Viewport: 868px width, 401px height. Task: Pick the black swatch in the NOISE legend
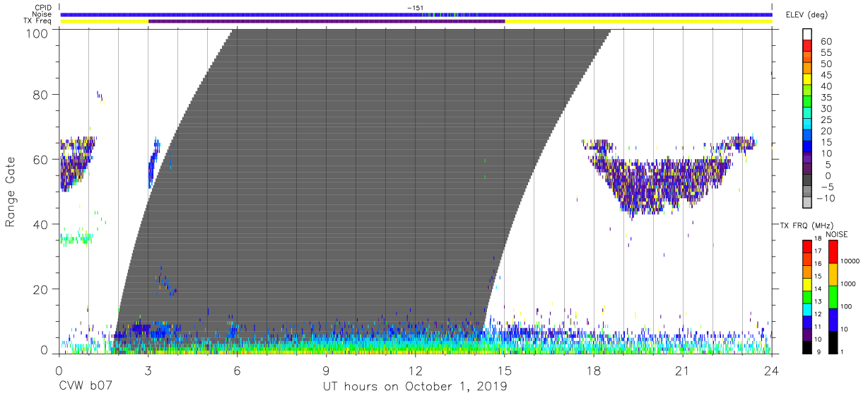(832, 342)
